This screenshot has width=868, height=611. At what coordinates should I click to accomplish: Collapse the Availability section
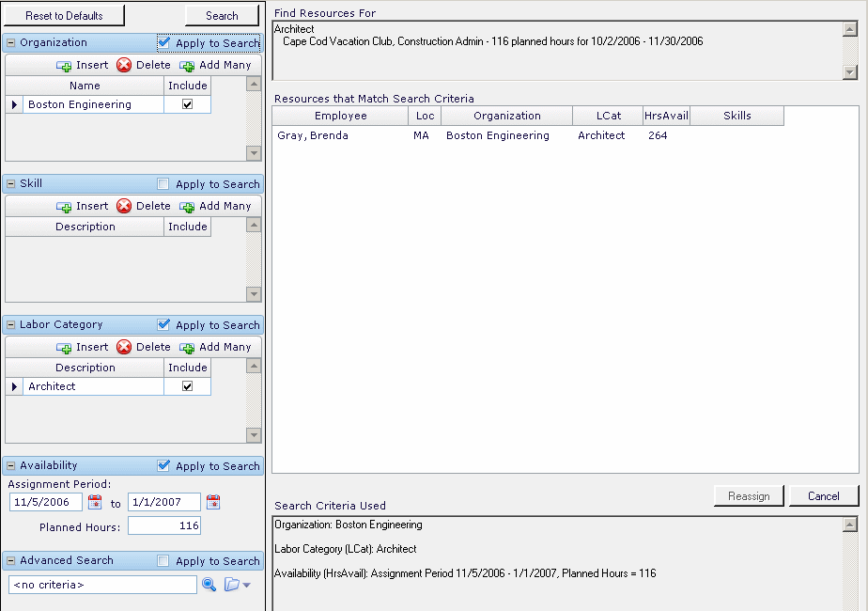11,466
